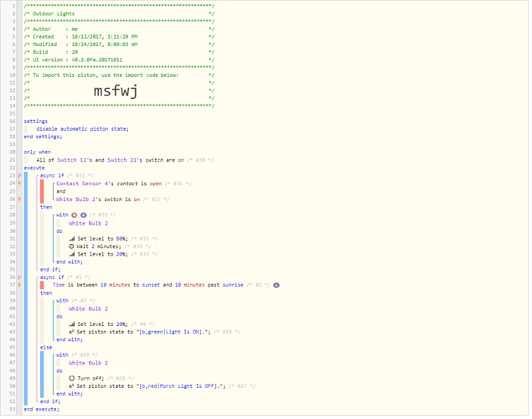
Task: Click the level icon on line 33, 'Set level to 20%'
Action: click(71, 255)
